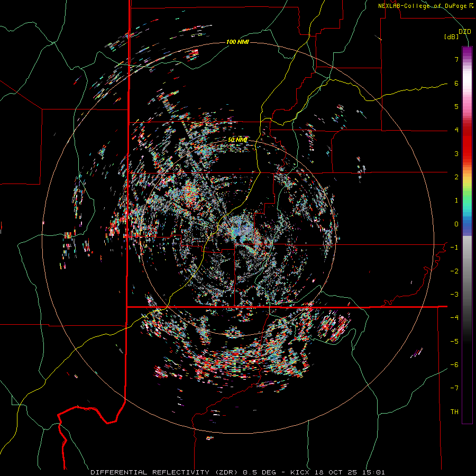Click the -6 value on color scale
Viewport: 476px width, 476px height.
tap(454, 365)
